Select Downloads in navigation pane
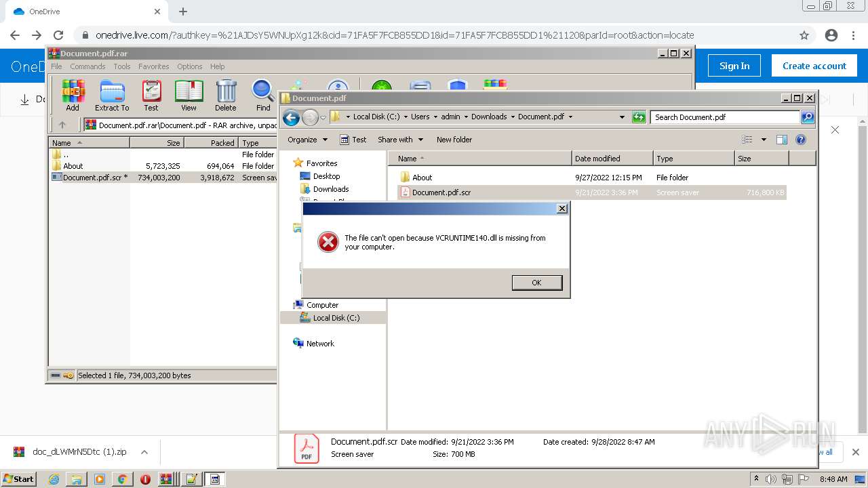This screenshot has height=488, width=868. coord(325,189)
